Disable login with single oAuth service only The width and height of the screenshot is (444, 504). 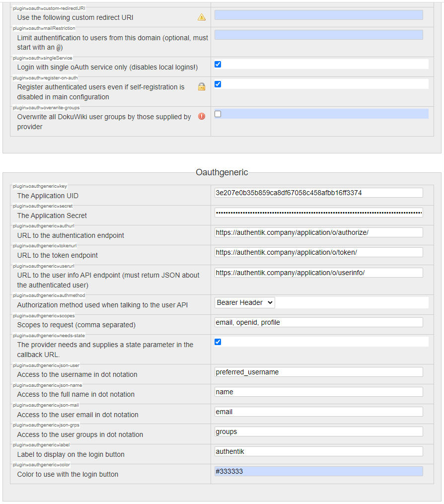[218, 64]
